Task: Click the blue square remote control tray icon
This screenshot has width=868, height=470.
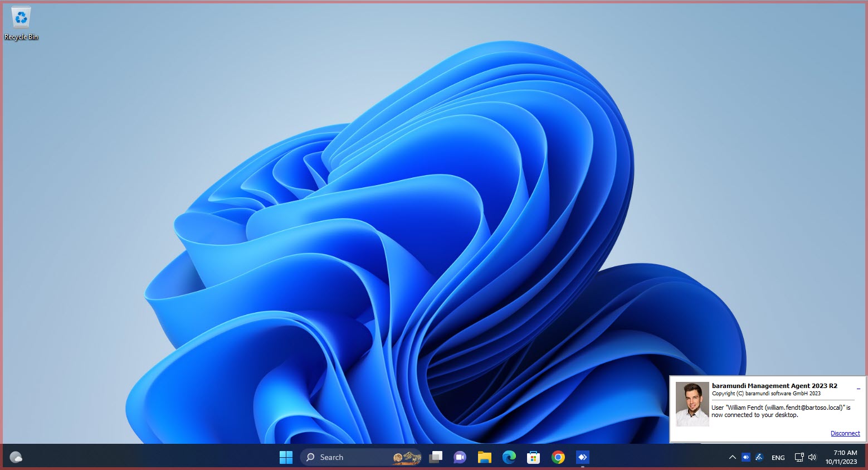Action: click(x=746, y=457)
